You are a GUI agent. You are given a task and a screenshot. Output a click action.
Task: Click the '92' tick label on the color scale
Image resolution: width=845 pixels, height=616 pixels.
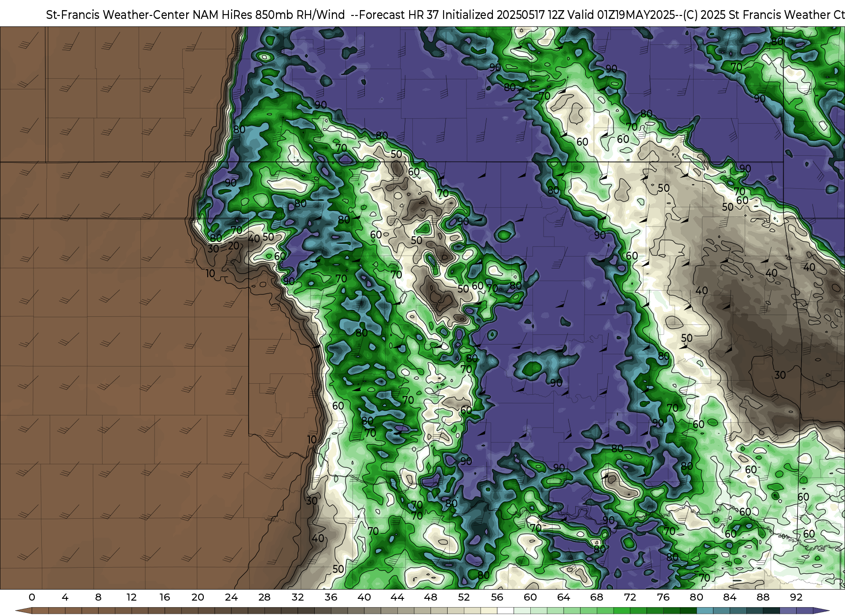[796, 597]
